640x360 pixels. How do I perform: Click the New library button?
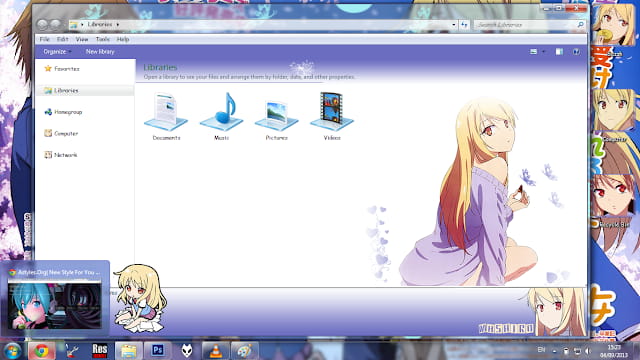(100, 52)
